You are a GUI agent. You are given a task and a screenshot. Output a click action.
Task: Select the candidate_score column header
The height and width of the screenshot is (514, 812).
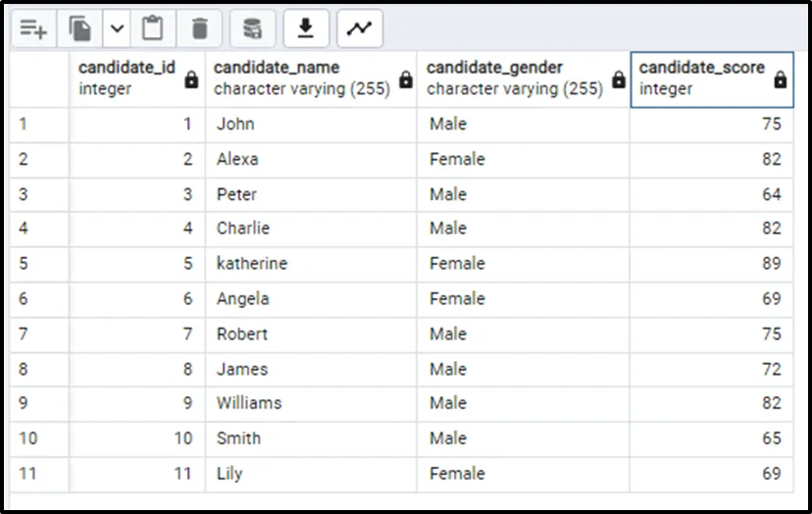pyautogui.click(x=701, y=78)
